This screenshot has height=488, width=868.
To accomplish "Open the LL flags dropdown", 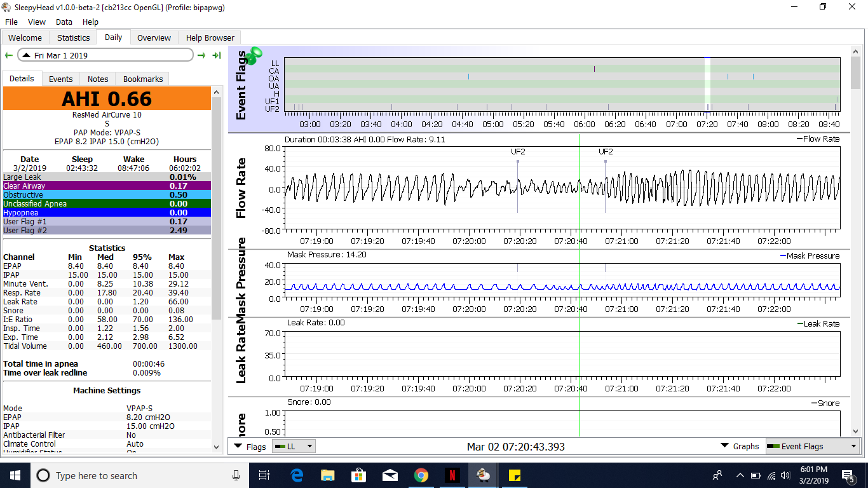I will [x=294, y=447].
